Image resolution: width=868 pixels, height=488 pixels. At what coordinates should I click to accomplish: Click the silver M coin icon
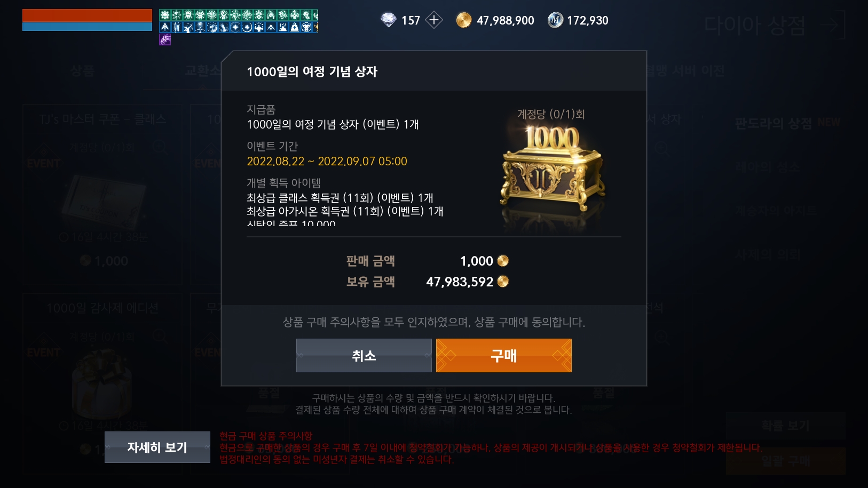[x=555, y=20]
